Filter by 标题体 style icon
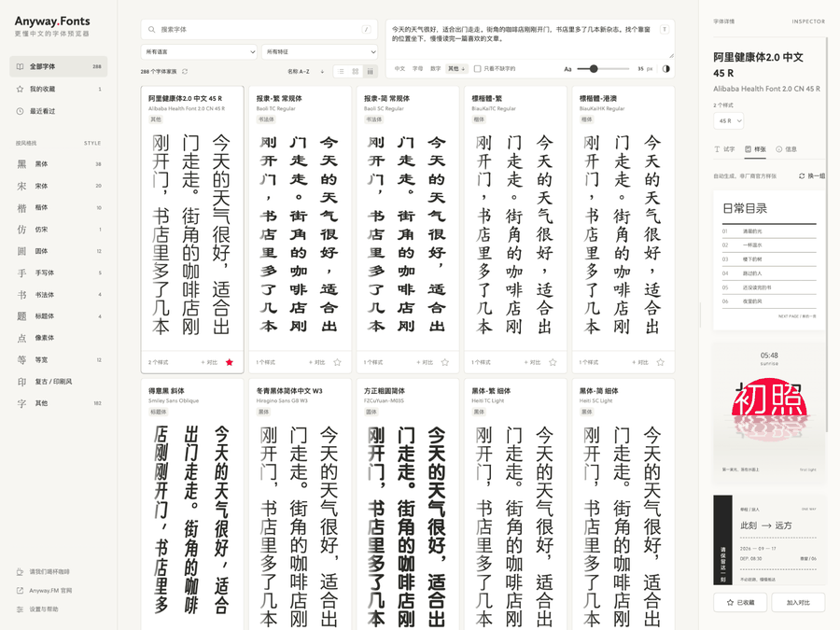This screenshot has width=840, height=630. (x=21, y=316)
